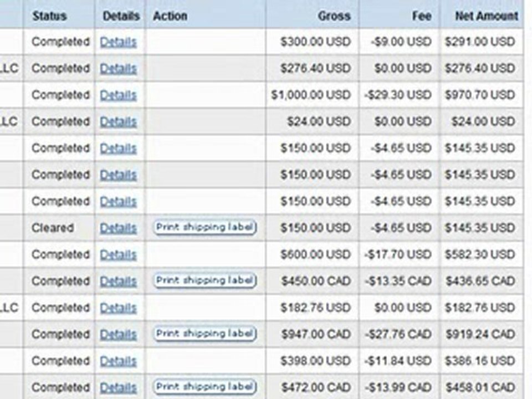Open Details for the $472.00 CAD transaction
The image size is (532, 399).
tap(118, 387)
